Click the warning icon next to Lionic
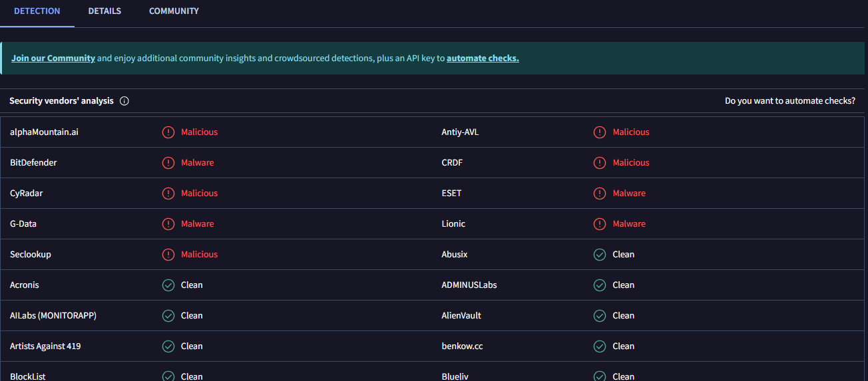 600,224
